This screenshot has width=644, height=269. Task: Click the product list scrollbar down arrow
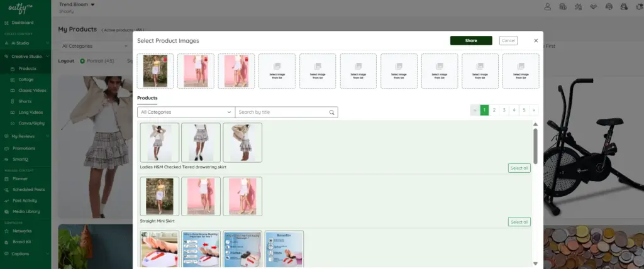(x=535, y=263)
